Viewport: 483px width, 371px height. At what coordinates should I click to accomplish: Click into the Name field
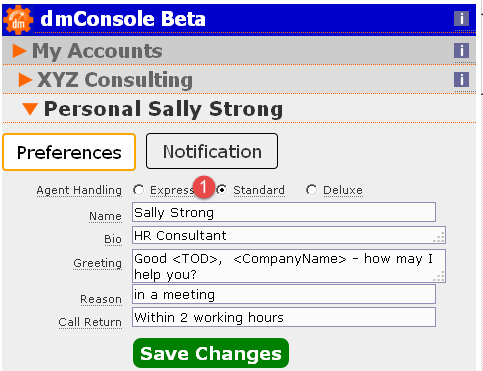pyautogui.click(x=284, y=212)
